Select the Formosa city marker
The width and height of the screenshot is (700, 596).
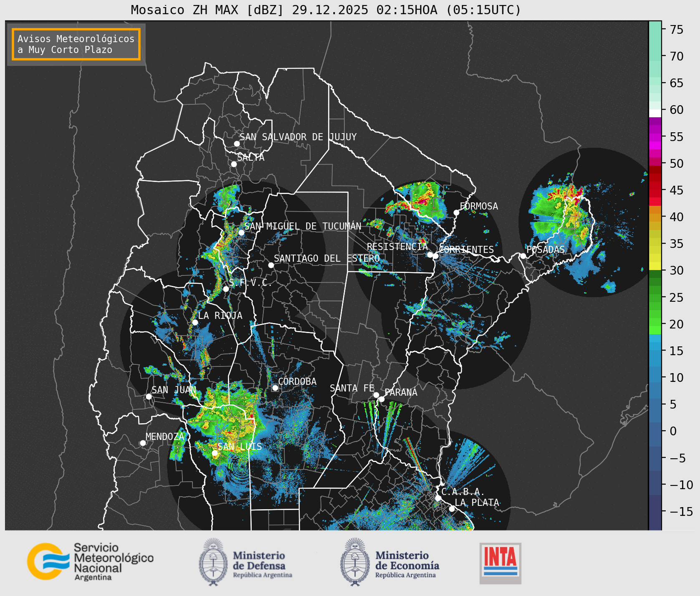pos(456,212)
